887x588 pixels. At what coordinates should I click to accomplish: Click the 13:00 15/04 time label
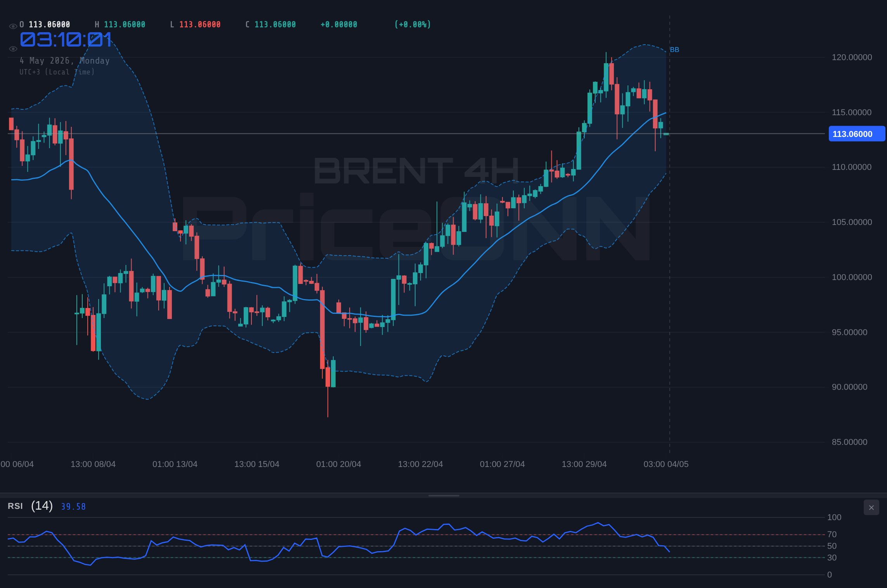(x=257, y=464)
